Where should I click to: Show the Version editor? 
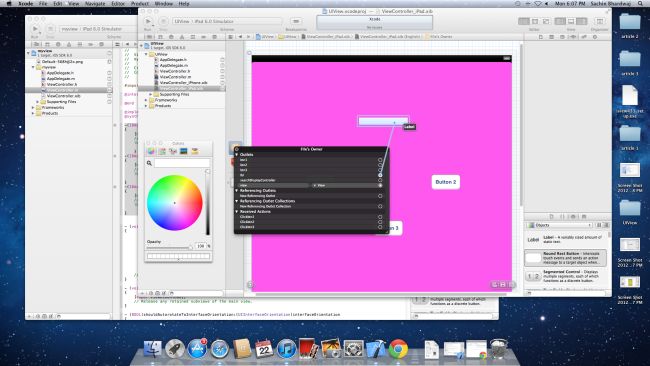pyautogui.click(x=546, y=21)
